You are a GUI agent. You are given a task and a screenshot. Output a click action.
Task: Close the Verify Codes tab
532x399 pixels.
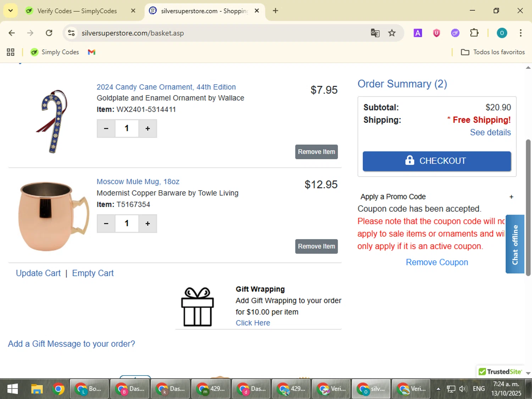133,11
